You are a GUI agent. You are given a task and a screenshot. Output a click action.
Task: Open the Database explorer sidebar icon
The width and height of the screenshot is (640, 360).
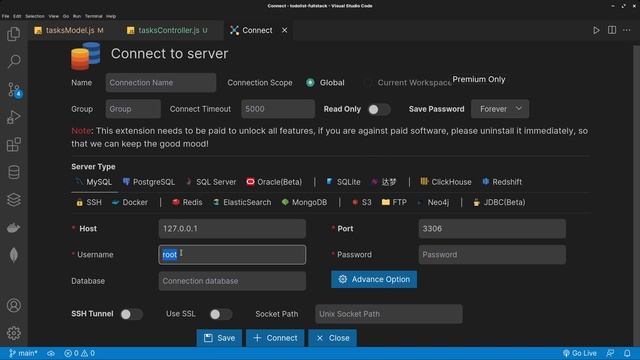point(13,172)
